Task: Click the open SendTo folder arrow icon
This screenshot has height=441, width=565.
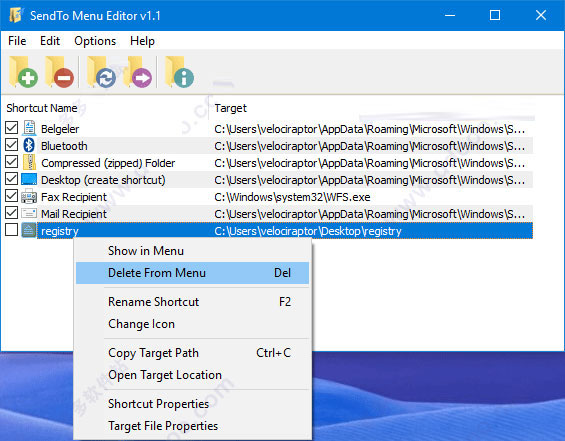Action: [137, 72]
